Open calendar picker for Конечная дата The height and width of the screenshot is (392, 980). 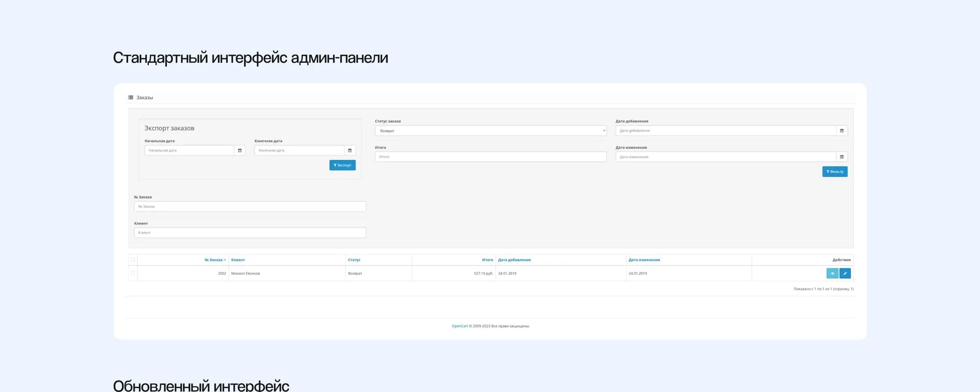tap(350, 150)
